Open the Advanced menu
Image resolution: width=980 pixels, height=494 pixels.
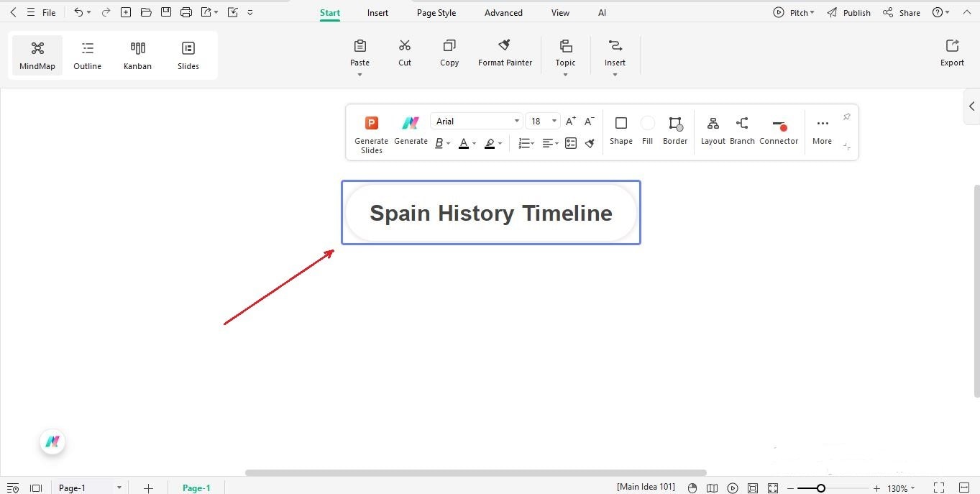(x=503, y=12)
